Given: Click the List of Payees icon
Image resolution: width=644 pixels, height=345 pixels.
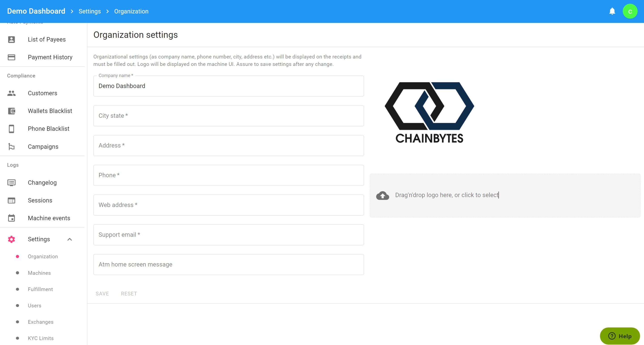Looking at the screenshot, I should pos(11,40).
